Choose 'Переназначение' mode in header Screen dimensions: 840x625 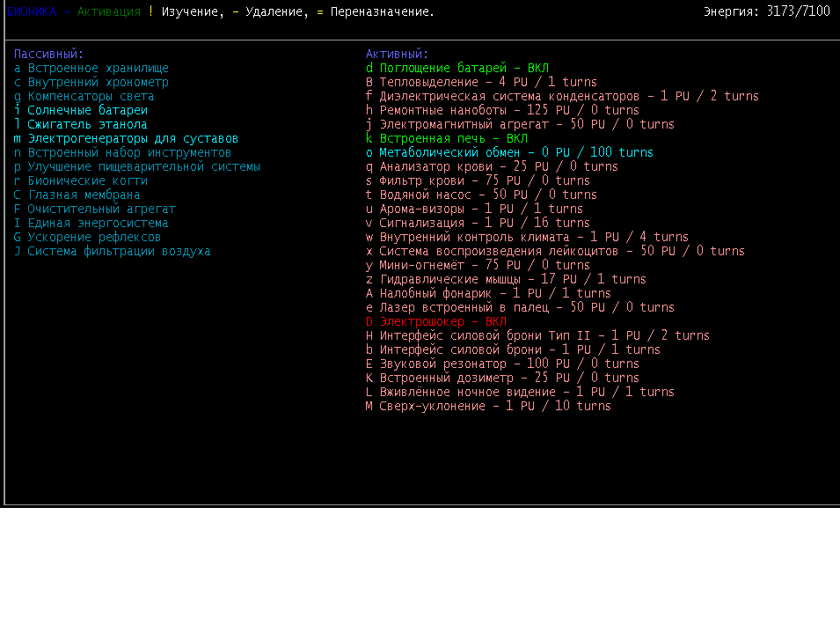pos(380,11)
